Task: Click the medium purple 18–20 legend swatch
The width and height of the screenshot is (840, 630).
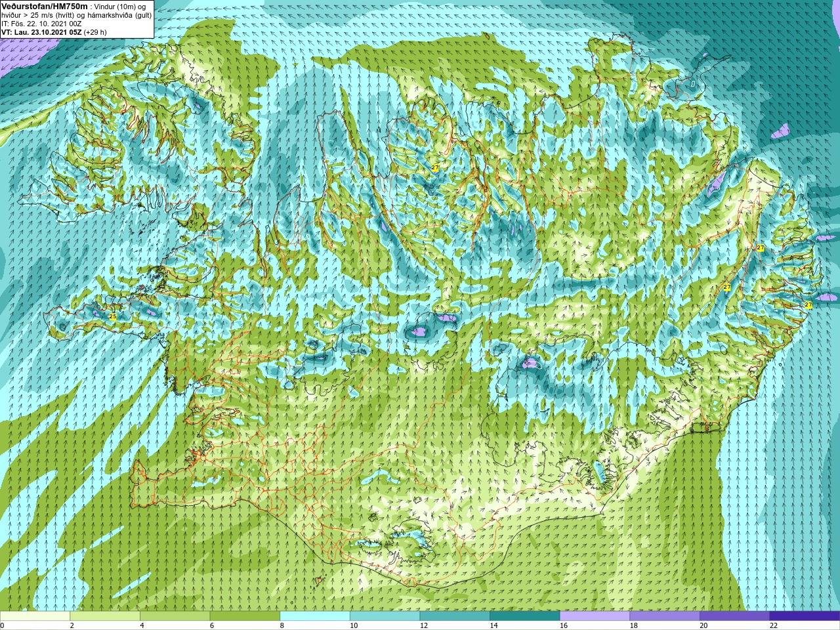Action: click(x=665, y=616)
